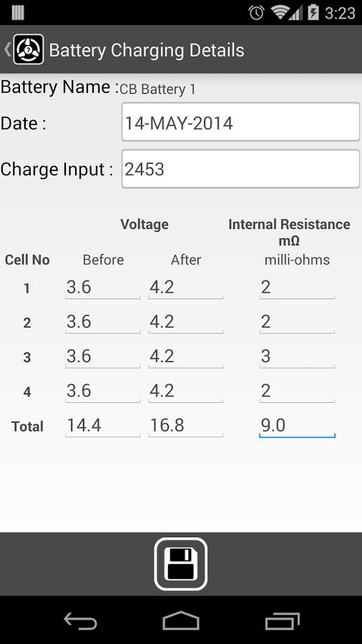Tap the floppy disk save icon
This screenshot has width=362, height=644.
(180, 564)
